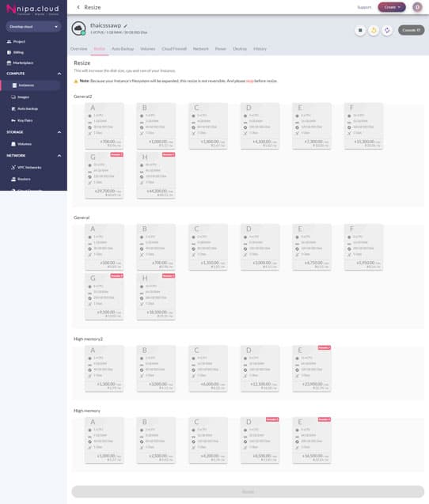This screenshot has height=504, width=429.
Task: Open Marketplace in the sidebar
Action: tap(23, 63)
